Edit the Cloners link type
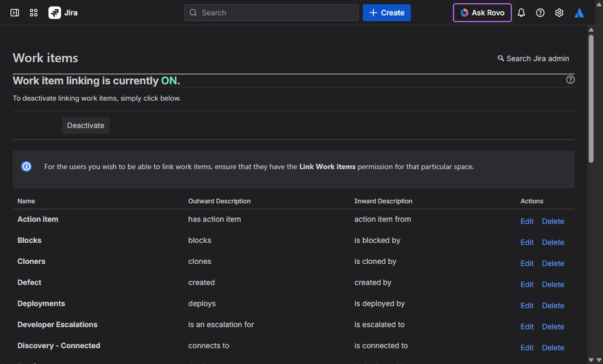This screenshot has height=364, width=603. 527,264
